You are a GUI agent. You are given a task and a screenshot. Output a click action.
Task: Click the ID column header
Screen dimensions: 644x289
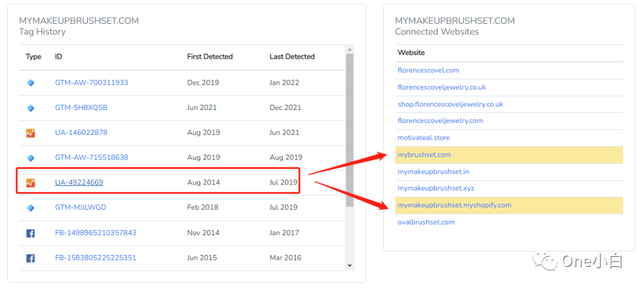(x=58, y=57)
